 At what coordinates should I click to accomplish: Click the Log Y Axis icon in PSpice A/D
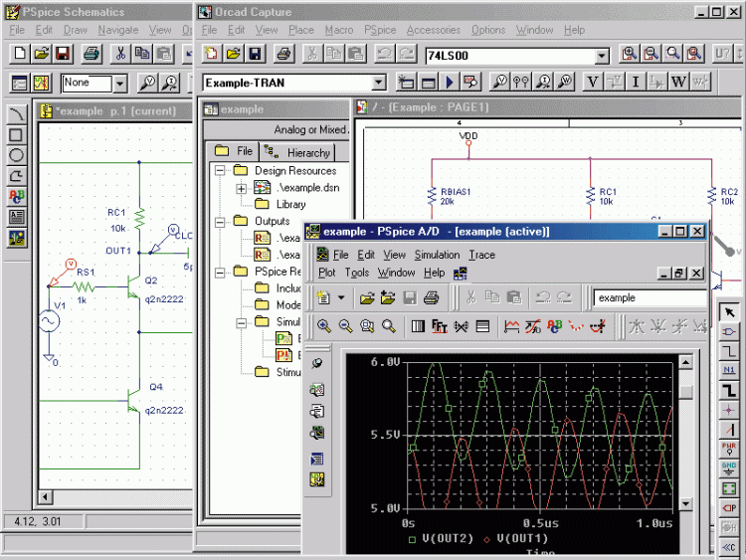482,326
